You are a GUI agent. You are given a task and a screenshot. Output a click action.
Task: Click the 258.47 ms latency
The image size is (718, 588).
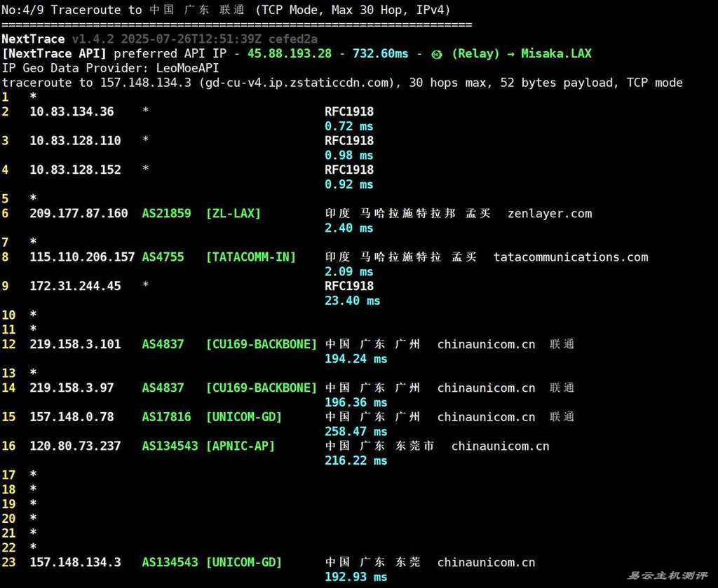pos(355,432)
